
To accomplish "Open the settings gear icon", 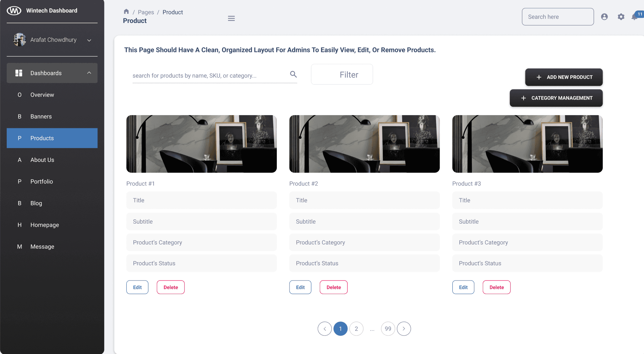I will pyautogui.click(x=621, y=17).
